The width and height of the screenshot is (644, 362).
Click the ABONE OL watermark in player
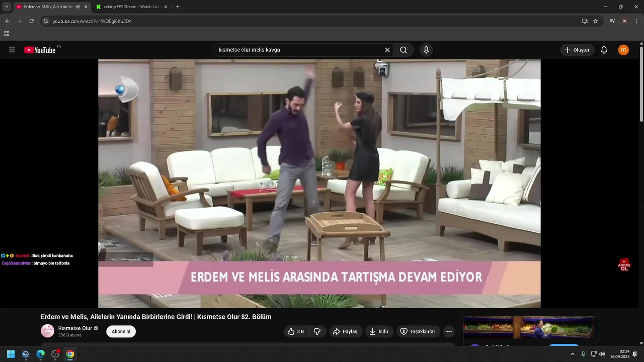624,265
